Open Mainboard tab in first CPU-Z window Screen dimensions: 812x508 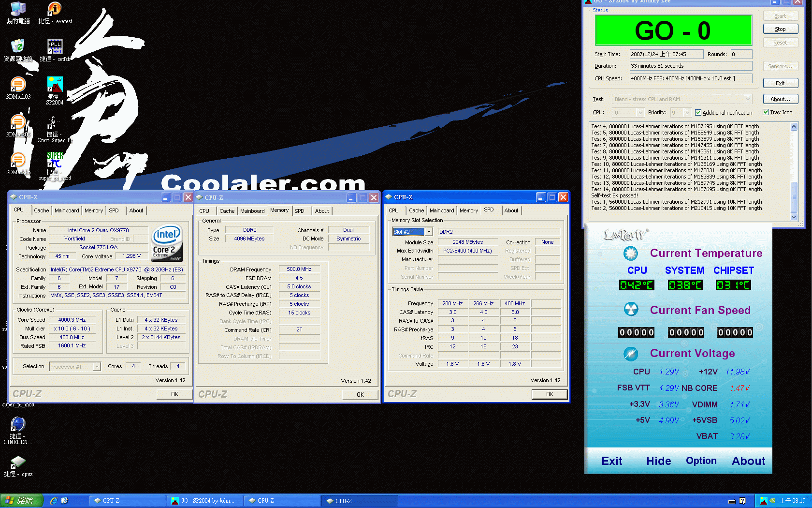(67, 210)
